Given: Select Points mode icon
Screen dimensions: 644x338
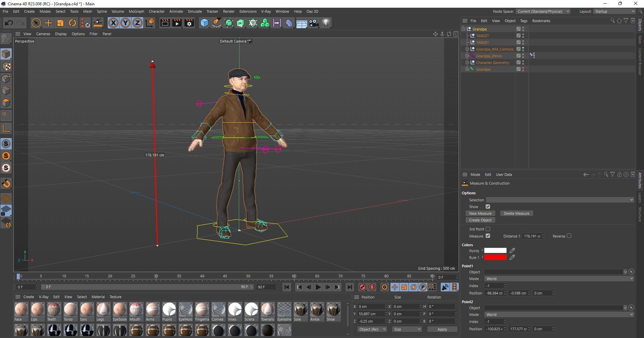Looking at the screenshot, I should [6, 79].
